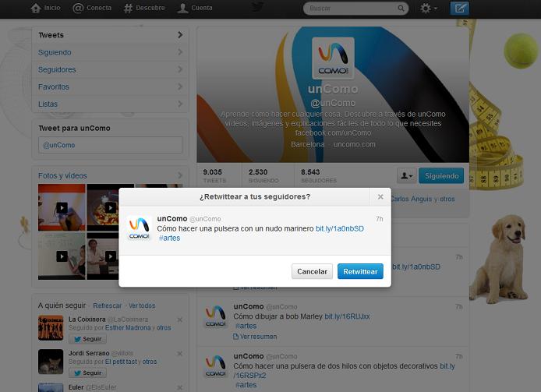Click the Retwittear button in the dialog

[x=360, y=272]
